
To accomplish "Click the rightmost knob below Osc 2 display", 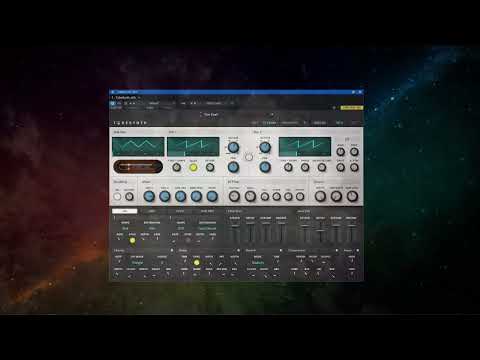I will (x=322, y=167).
